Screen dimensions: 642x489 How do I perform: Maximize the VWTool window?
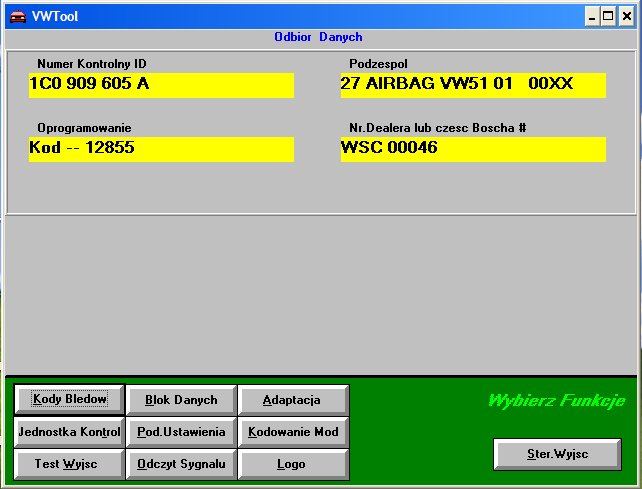point(608,17)
